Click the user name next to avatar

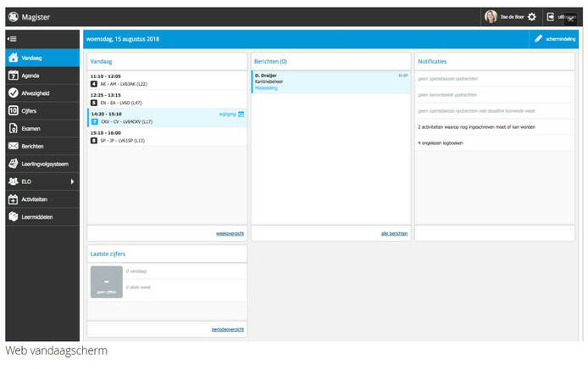click(x=512, y=17)
